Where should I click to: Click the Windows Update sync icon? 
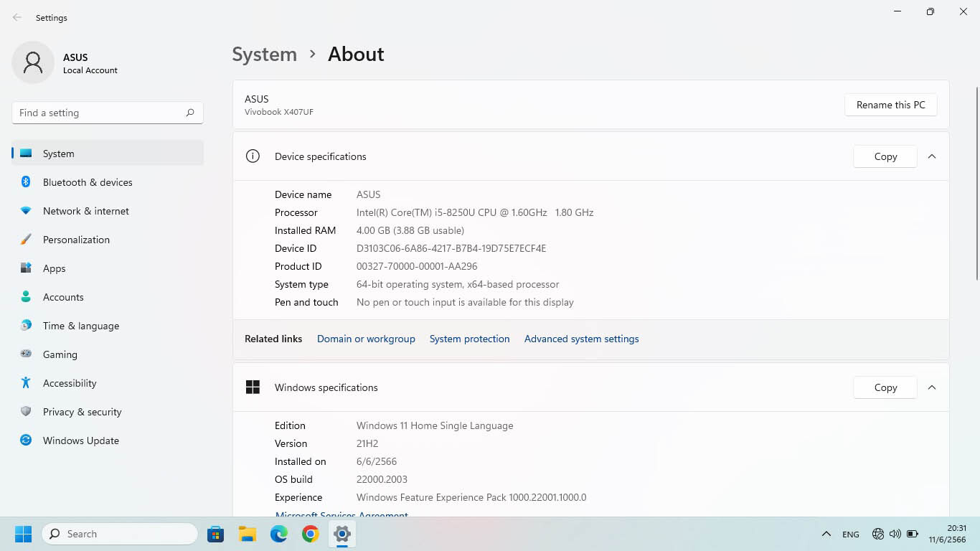pyautogui.click(x=26, y=441)
